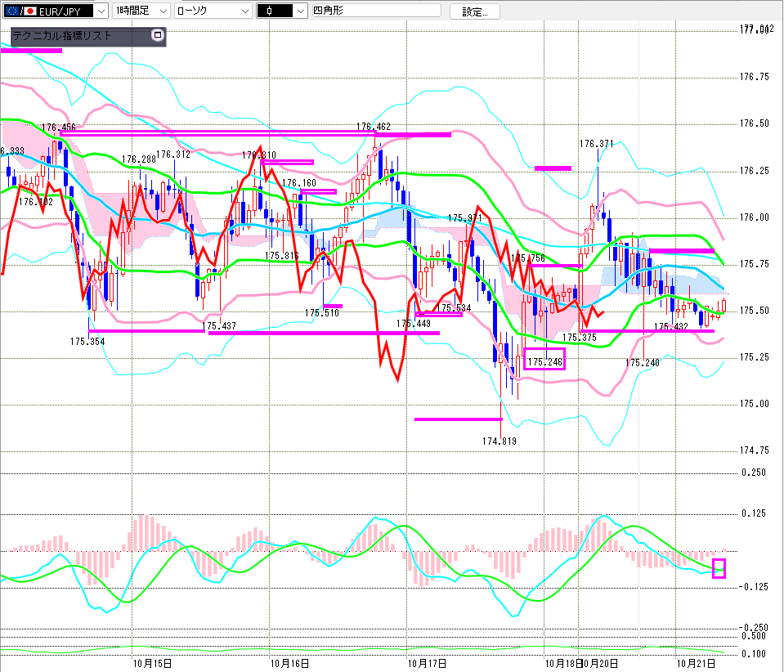The image size is (784, 672).
Task: Click the EU and Japan flag icon
Action: tap(21, 11)
